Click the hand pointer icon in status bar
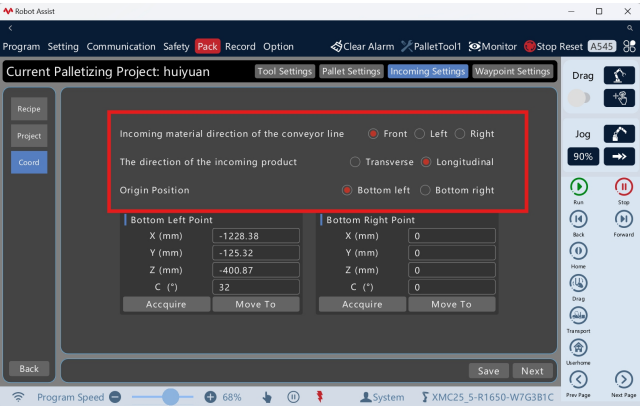640x406 pixels. coord(267,397)
